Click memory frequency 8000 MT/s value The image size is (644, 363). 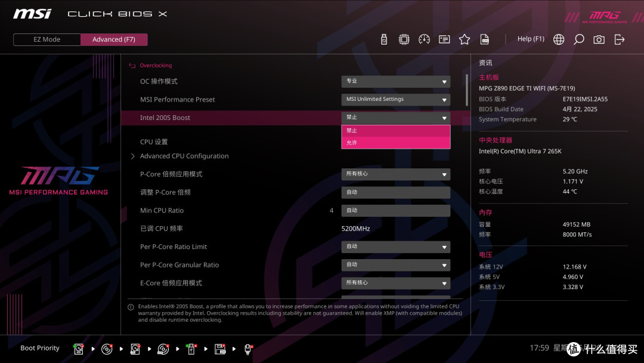[577, 235]
